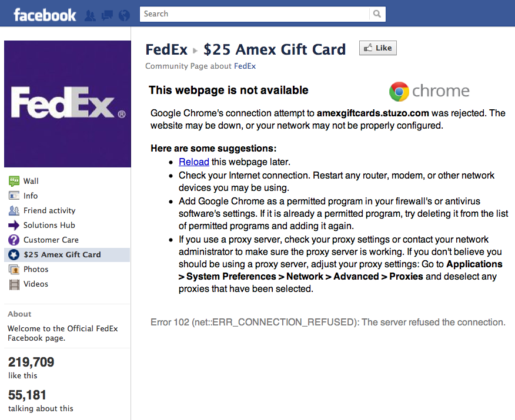Open the notifications globe icon
The height and width of the screenshot is (420, 515).
[x=124, y=15]
